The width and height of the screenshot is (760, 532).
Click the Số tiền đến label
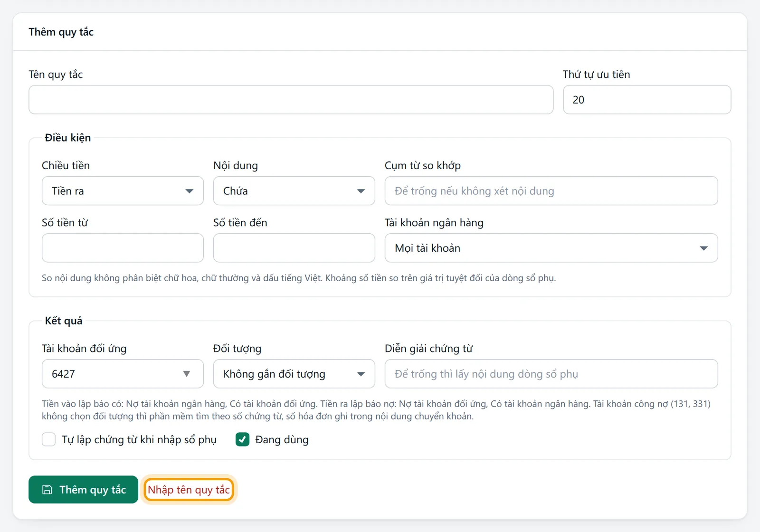[240, 223]
